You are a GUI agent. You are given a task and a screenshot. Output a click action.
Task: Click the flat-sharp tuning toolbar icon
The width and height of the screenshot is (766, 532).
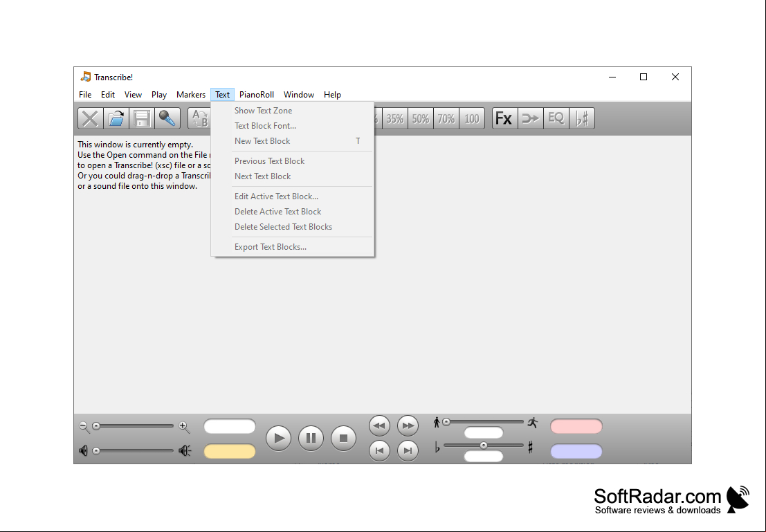pyautogui.click(x=582, y=119)
